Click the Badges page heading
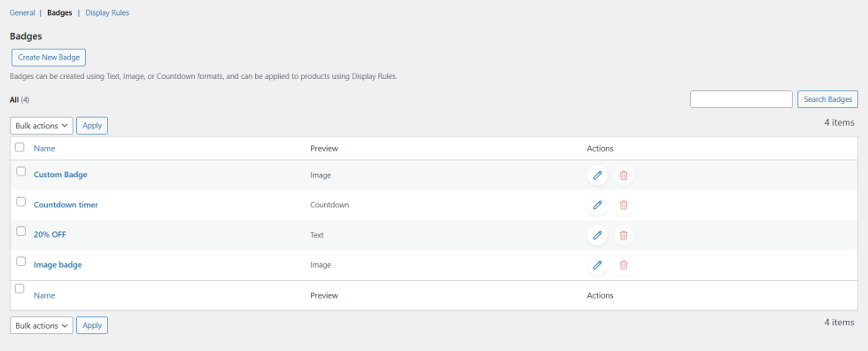This screenshot has width=868, height=351. (x=26, y=36)
